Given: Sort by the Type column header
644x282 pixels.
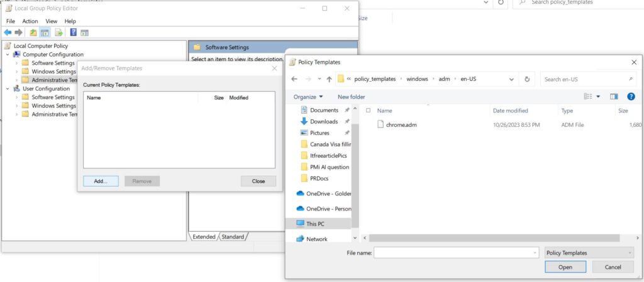Looking at the screenshot, I should point(567,111).
